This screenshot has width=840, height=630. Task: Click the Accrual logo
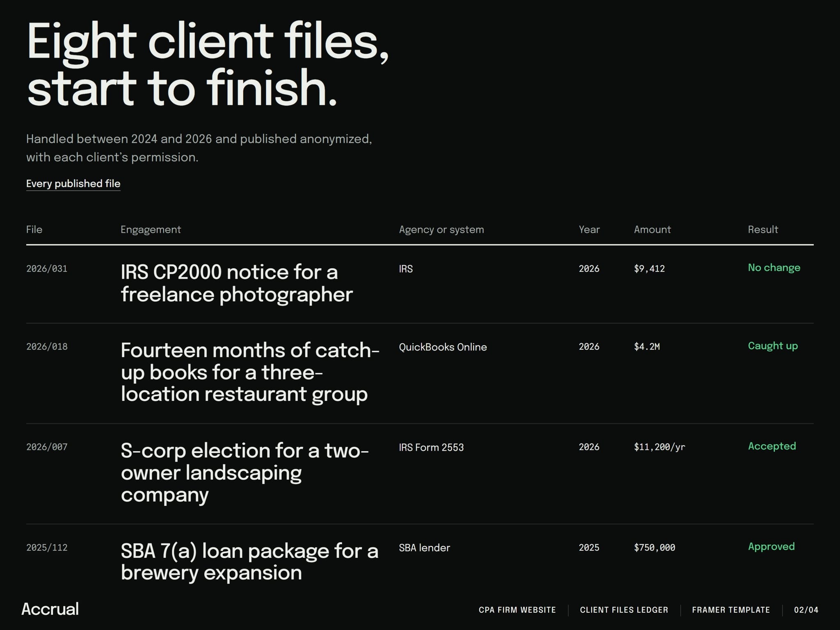(50, 609)
